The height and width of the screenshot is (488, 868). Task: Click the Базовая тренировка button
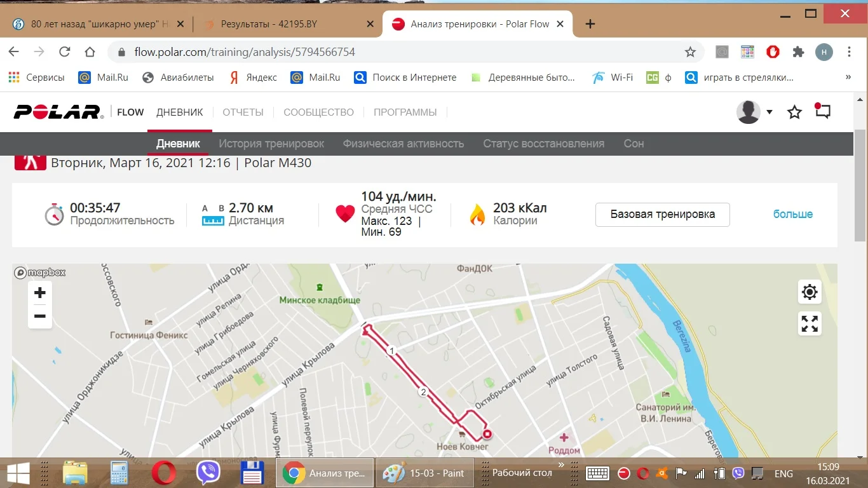coord(663,215)
